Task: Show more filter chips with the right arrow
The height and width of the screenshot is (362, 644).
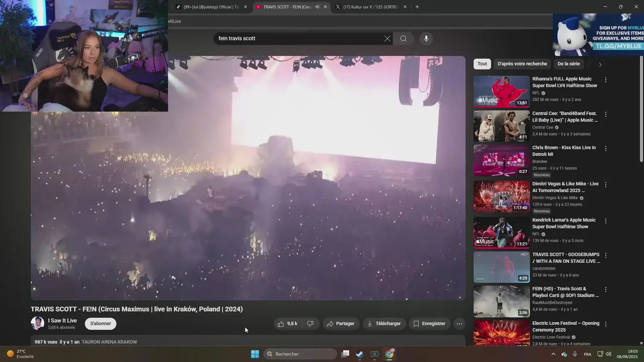Action: click(600, 64)
